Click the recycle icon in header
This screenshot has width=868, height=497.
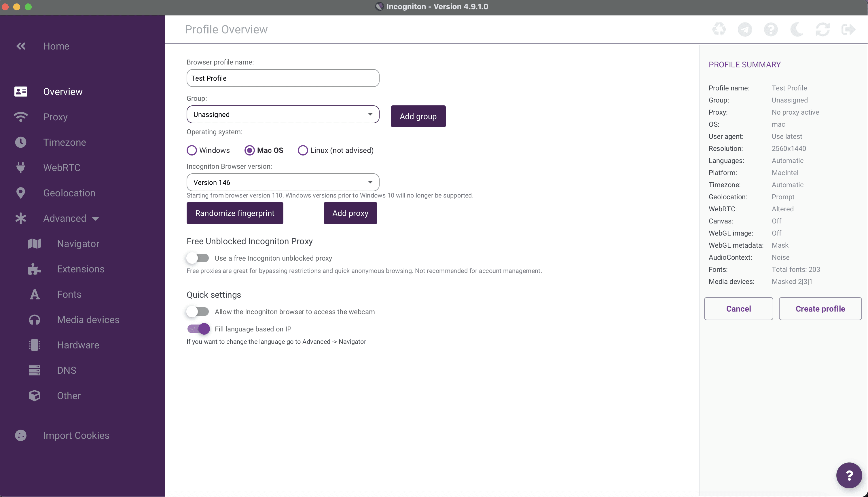(719, 29)
